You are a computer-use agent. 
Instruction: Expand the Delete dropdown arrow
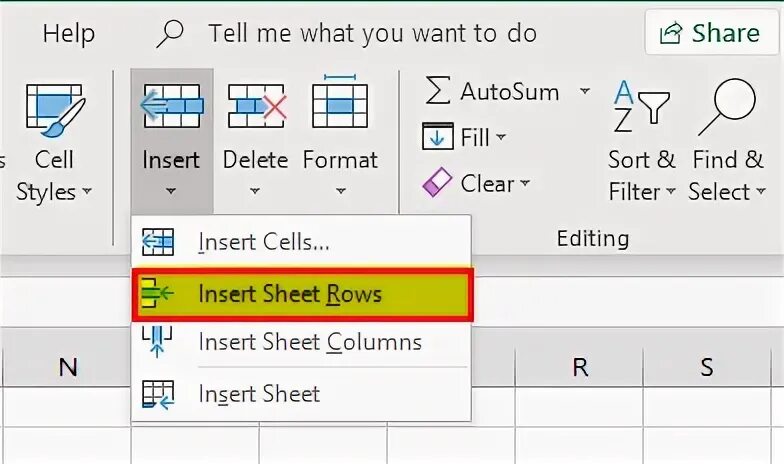click(255, 191)
